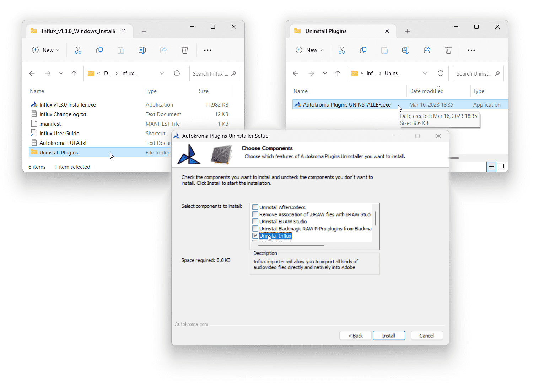Viewport: 539px width, 392px height.
Task: Open See more options in Influx window toolbar
Action: click(x=207, y=50)
